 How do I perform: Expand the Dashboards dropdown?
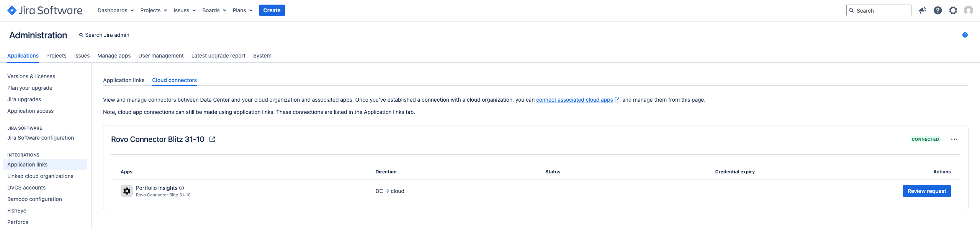coord(116,10)
